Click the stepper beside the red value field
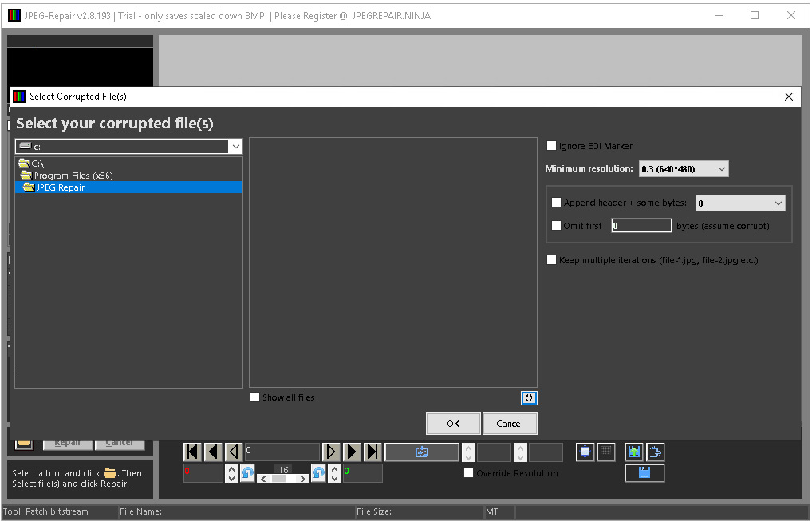This screenshot has height=521, width=812. click(x=231, y=473)
